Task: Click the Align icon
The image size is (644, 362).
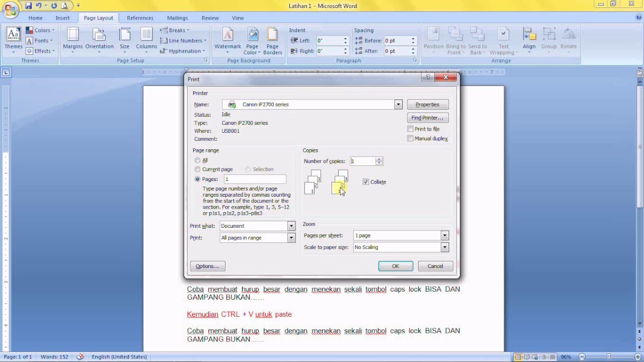Action: (x=529, y=40)
